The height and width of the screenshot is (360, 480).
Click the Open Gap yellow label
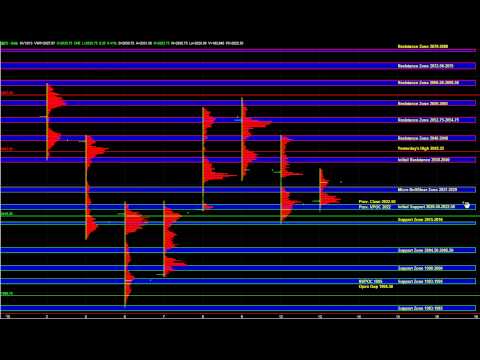(x=376, y=286)
